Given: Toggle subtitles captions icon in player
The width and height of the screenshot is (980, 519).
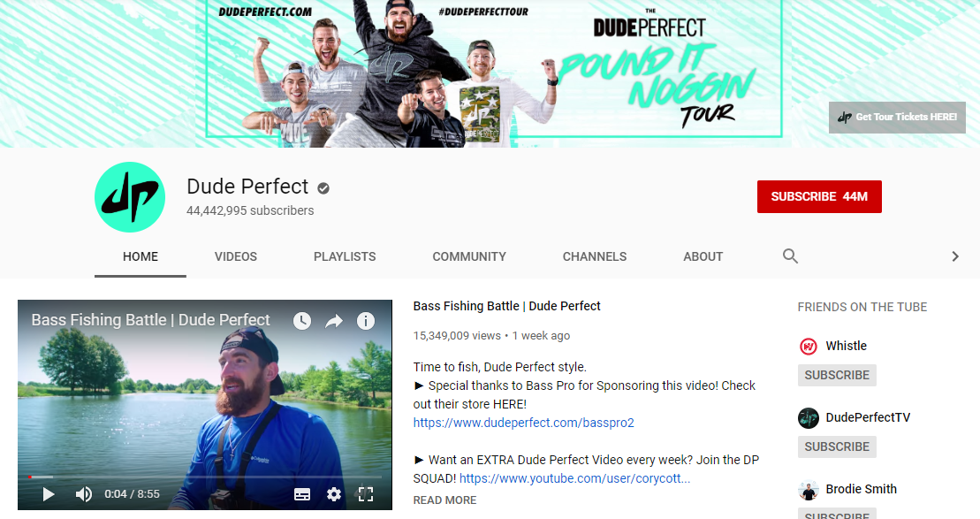Looking at the screenshot, I should tap(302, 494).
